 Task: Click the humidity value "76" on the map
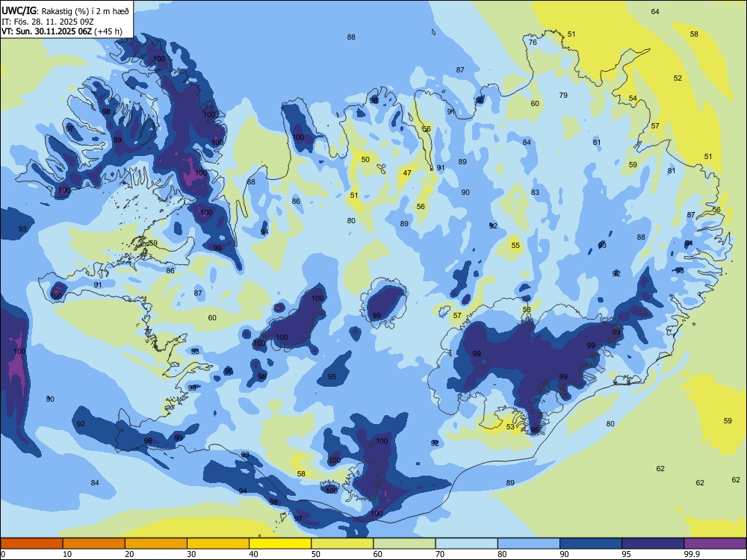(533, 42)
